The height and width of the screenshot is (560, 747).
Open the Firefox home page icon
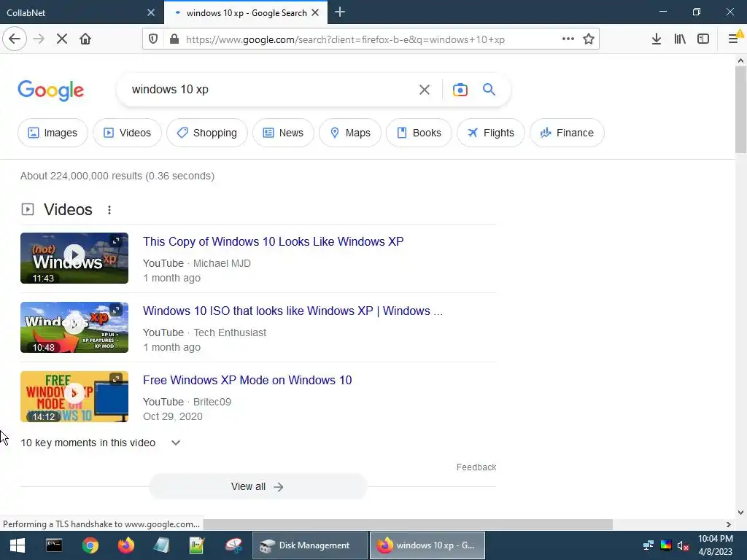(x=85, y=39)
